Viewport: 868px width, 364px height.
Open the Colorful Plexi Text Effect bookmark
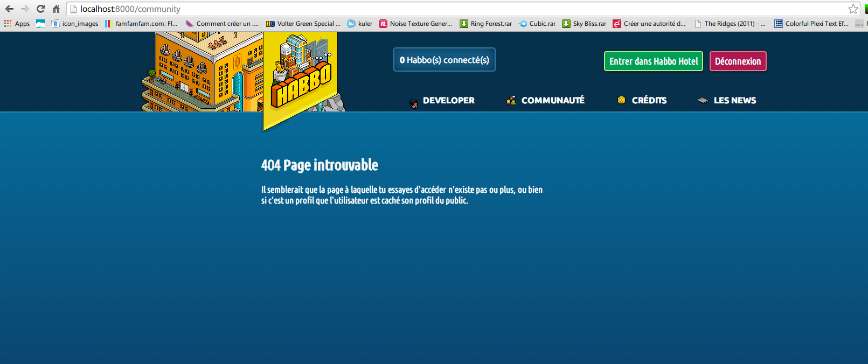811,24
